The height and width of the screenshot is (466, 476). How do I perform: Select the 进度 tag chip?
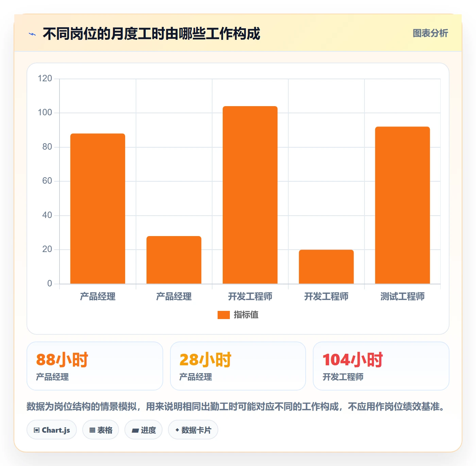(x=143, y=430)
